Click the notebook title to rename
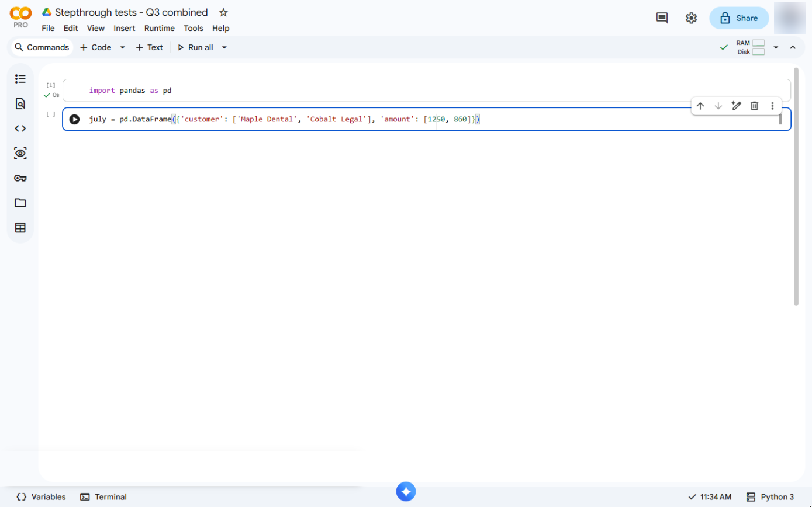812x507 pixels. coord(132,12)
